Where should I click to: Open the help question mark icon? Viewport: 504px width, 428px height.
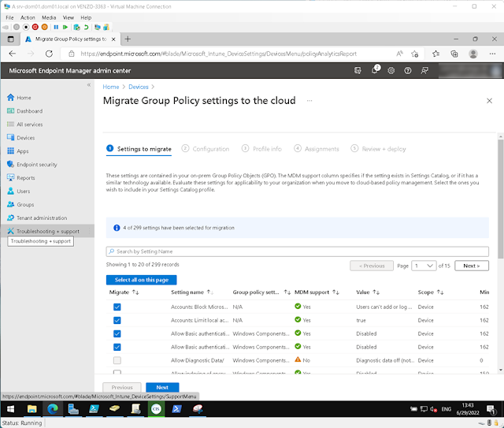[408, 70]
